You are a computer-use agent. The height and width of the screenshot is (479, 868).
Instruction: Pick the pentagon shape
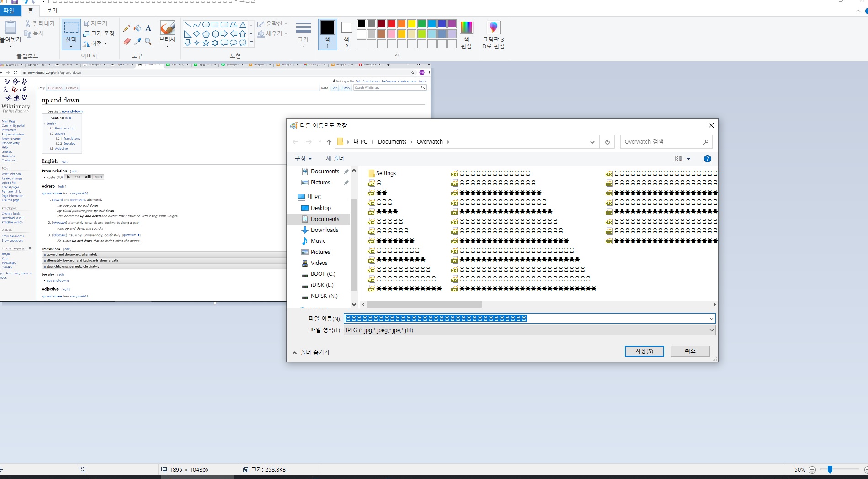pos(206,34)
